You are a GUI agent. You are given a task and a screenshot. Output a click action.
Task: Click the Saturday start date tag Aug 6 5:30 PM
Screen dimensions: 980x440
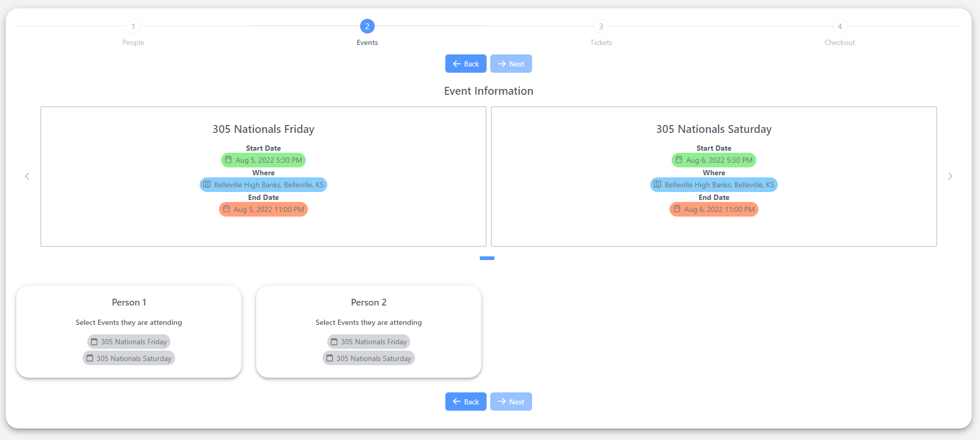[714, 160]
